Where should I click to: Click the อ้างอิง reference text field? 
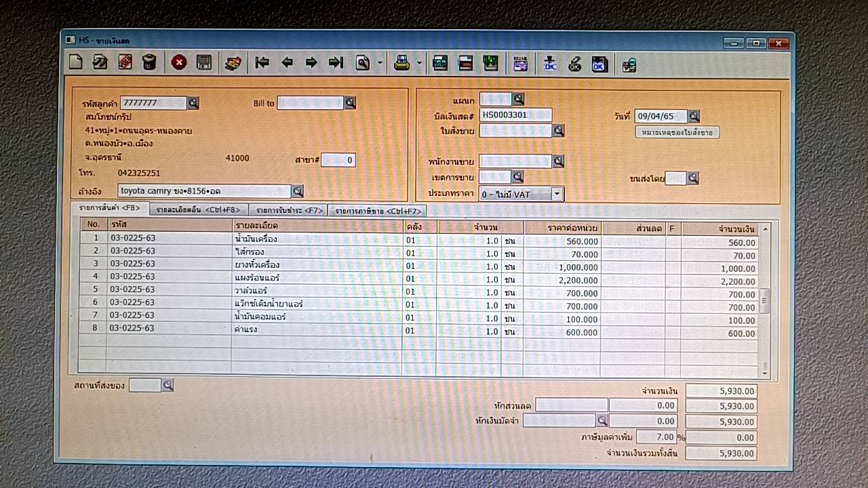pos(203,191)
